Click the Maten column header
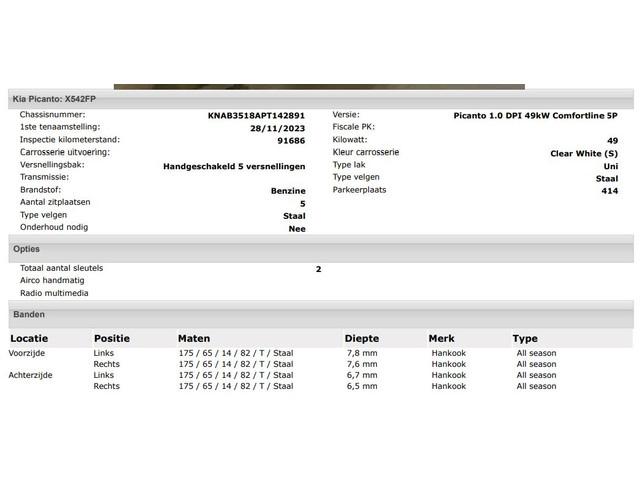 pyautogui.click(x=194, y=338)
